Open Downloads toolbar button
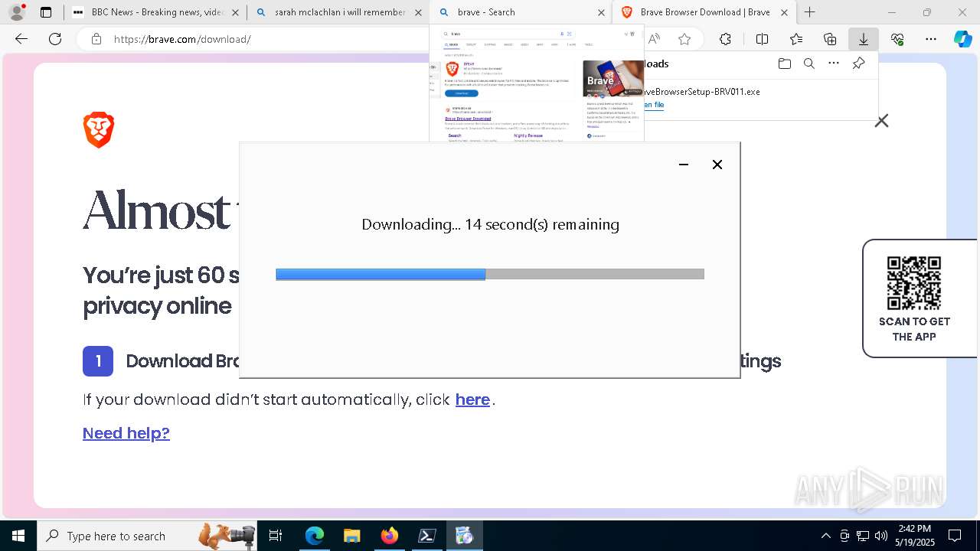 [864, 39]
